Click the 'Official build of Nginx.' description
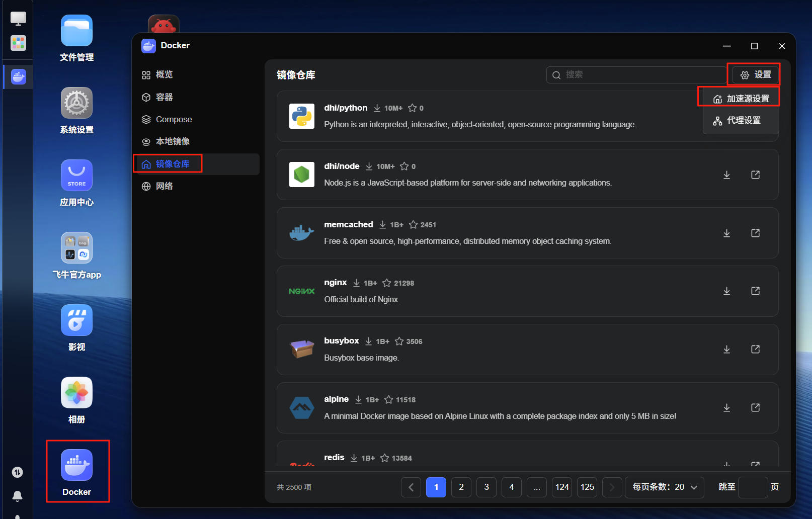812x519 pixels. 362,299
